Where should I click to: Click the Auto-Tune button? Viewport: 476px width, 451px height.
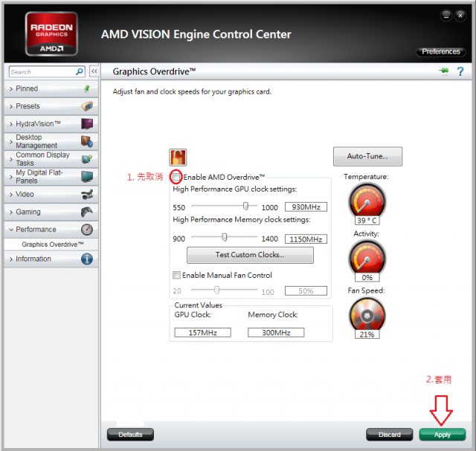tap(367, 157)
